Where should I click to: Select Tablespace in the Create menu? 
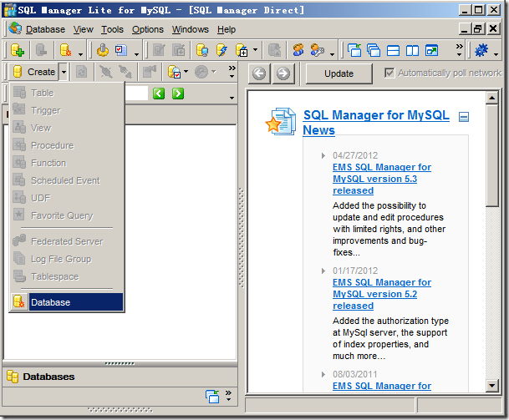[x=67, y=276]
